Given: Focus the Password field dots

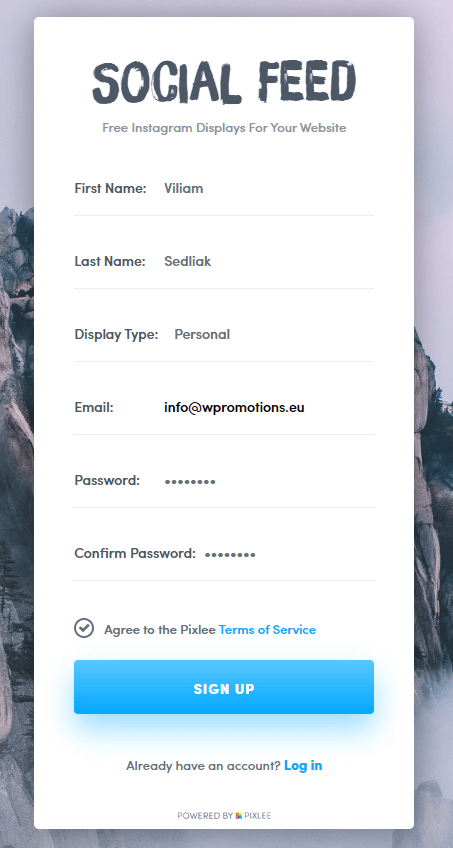Looking at the screenshot, I should pyautogui.click(x=269, y=480).
